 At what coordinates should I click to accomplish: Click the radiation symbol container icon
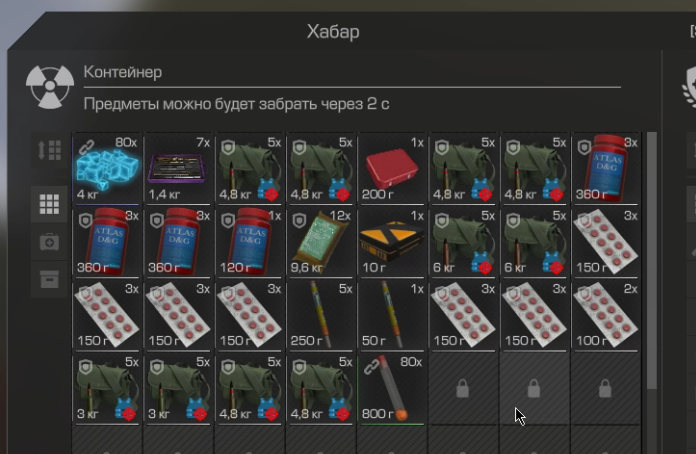[50, 87]
